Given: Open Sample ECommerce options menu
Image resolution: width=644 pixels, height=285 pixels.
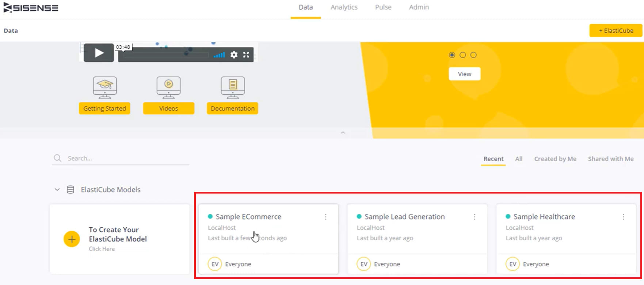Looking at the screenshot, I should [325, 217].
